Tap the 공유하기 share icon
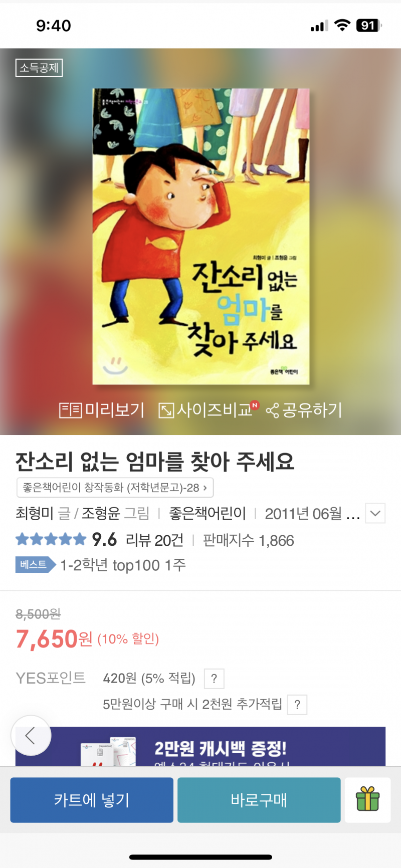The width and height of the screenshot is (401, 868). coord(272,411)
